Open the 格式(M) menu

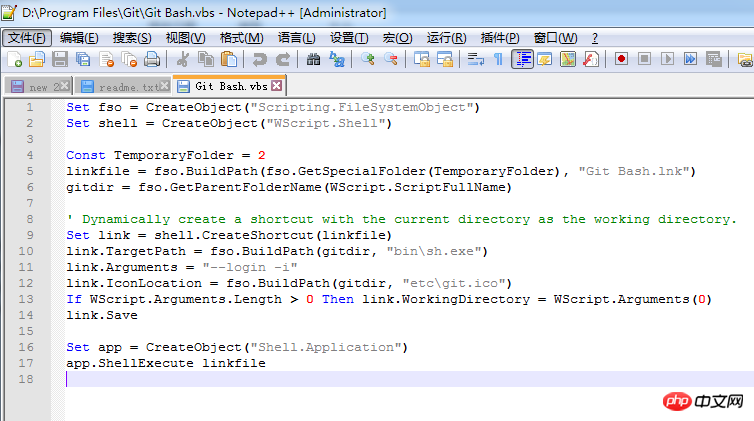point(241,38)
